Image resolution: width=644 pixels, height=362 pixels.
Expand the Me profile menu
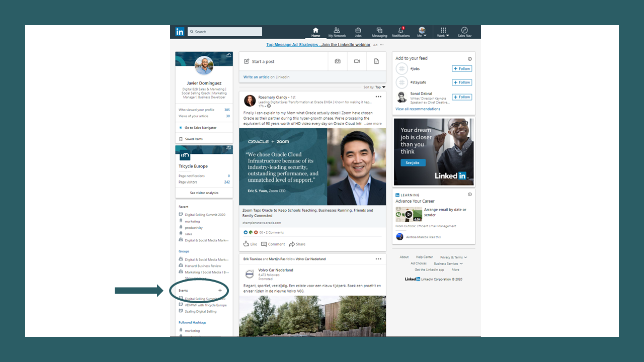(422, 32)
